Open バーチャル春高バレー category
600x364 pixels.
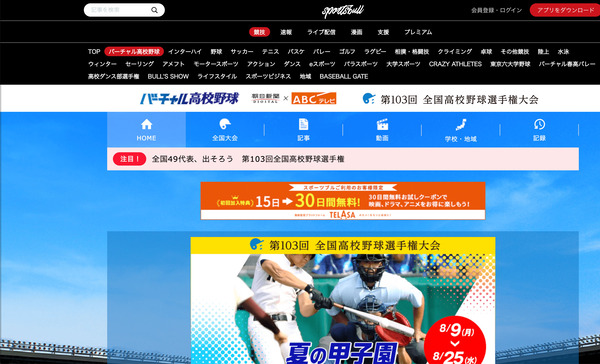[x=567, y=64]
